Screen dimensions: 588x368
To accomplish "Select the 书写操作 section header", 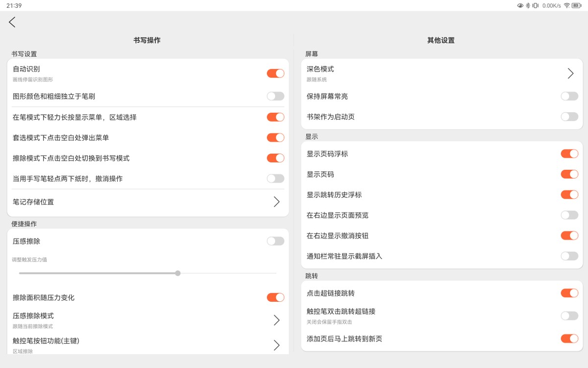I will coord(147,40).
